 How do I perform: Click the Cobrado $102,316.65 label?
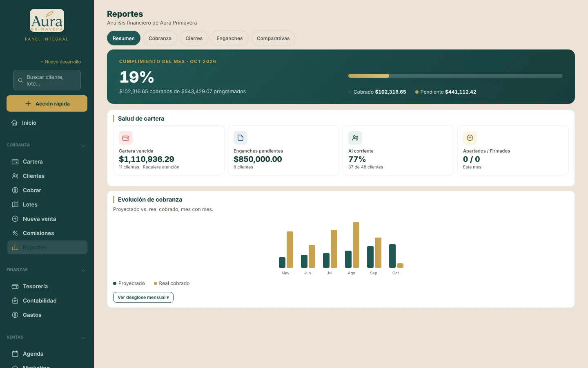point(380,92)
